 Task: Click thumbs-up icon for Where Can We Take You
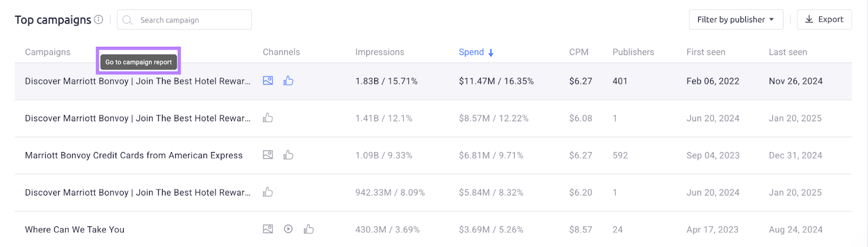(309, 229)
